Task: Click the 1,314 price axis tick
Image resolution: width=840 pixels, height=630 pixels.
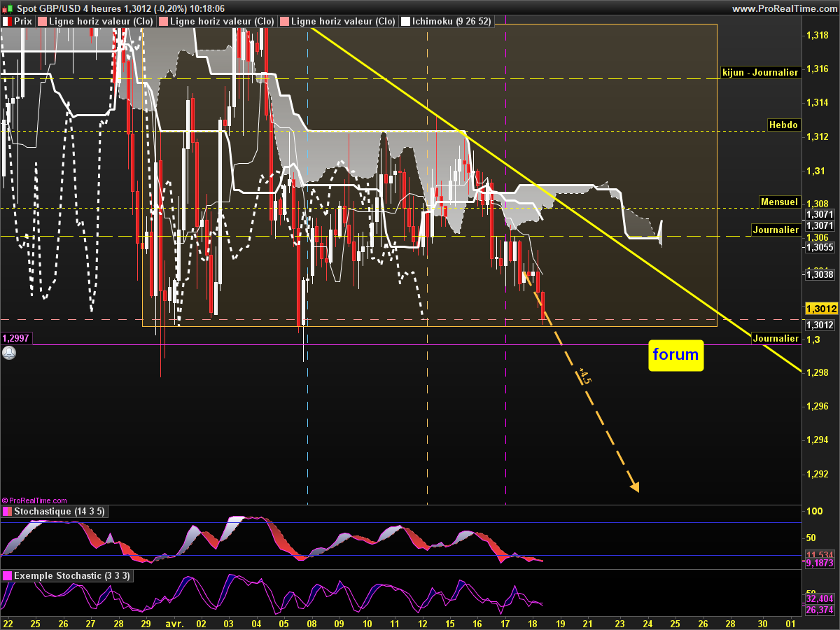Action: (818, 102)
